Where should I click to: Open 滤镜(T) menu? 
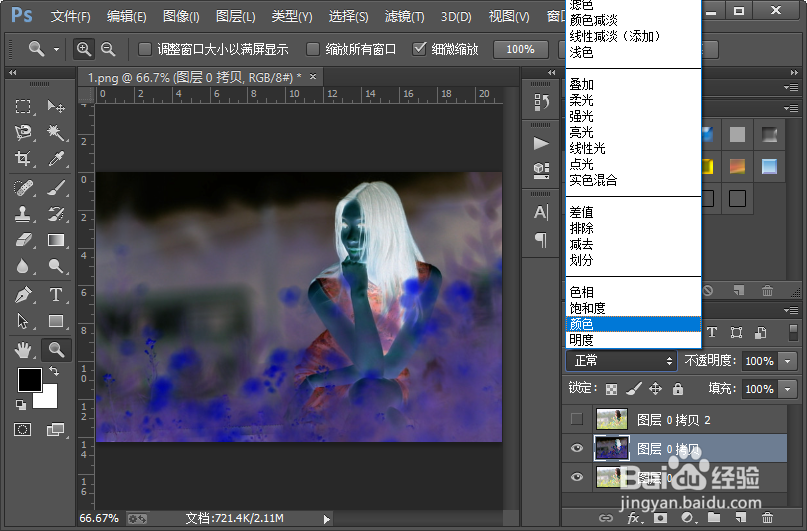pyautogui.click(x=405, y=16)
